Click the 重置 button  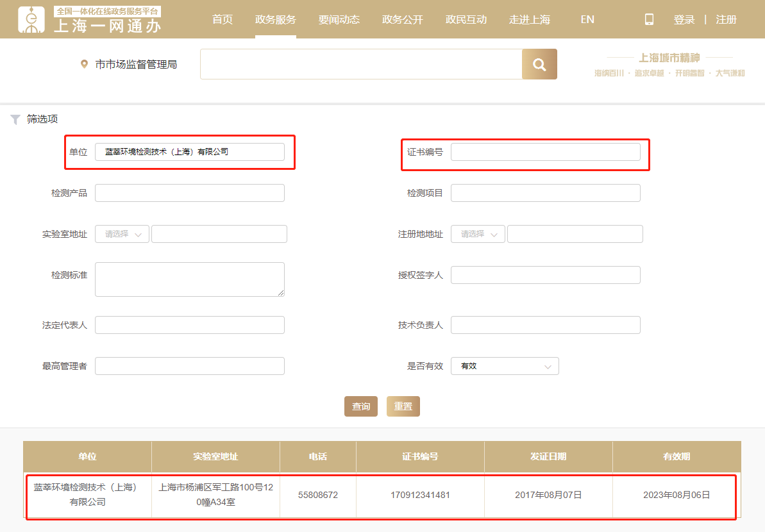403,406
